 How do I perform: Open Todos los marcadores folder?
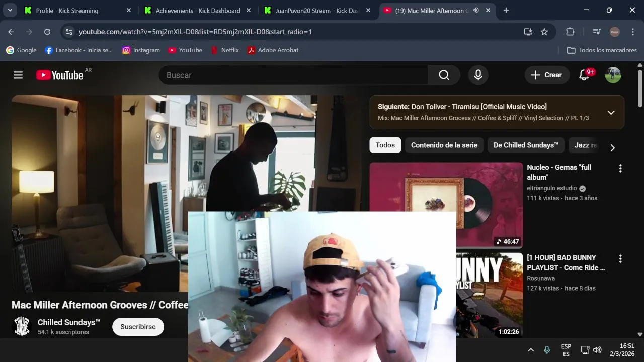pos(602,50)
